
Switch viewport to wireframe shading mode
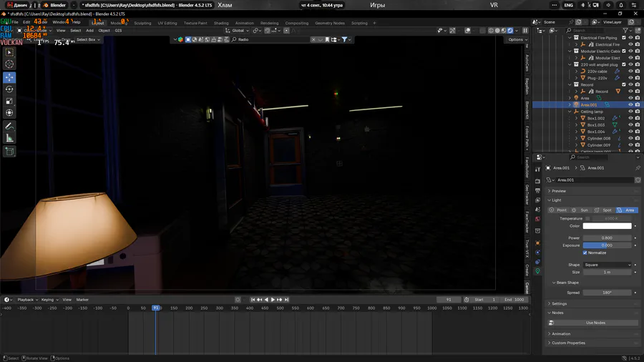tap(491, 30)
